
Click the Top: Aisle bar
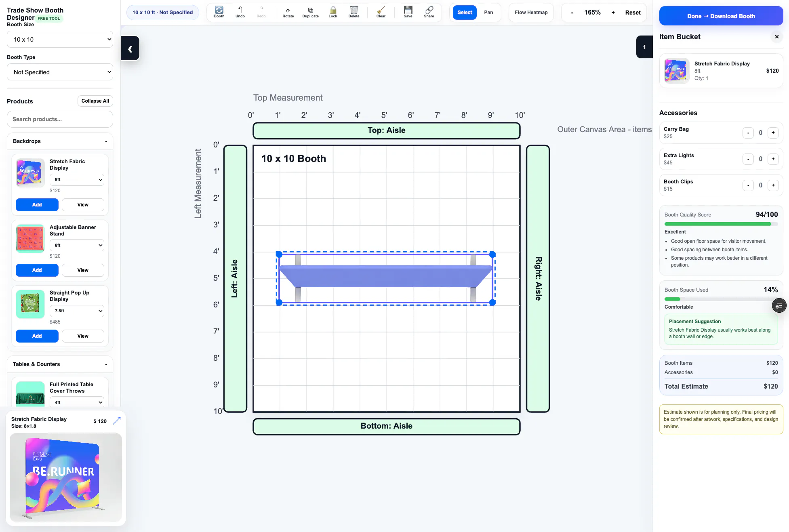(x=386, y=130)
